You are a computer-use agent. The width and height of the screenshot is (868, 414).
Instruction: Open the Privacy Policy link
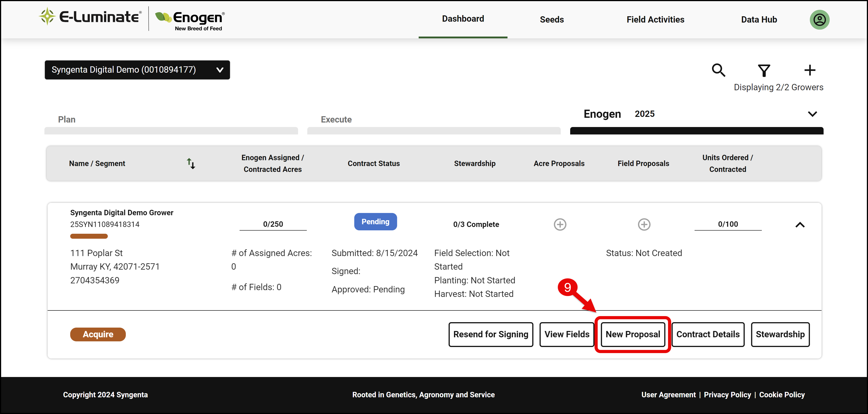pyautogui.click(x=727, y=395)
